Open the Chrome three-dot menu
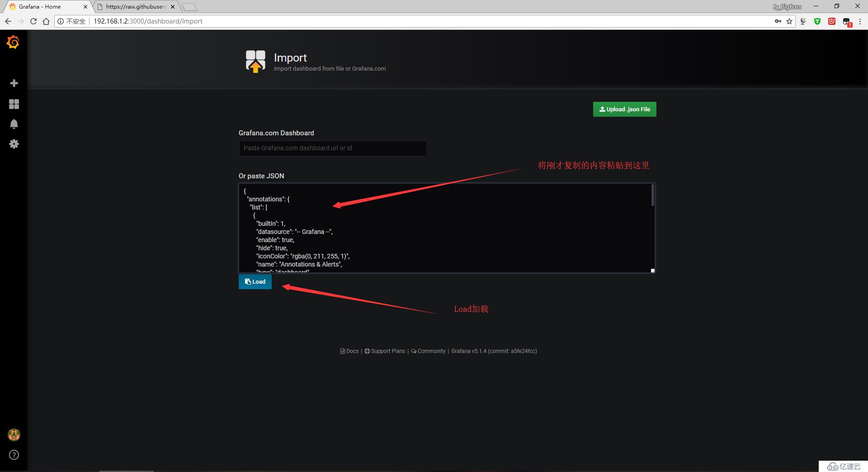868x472 pixels. pos(860,21)
